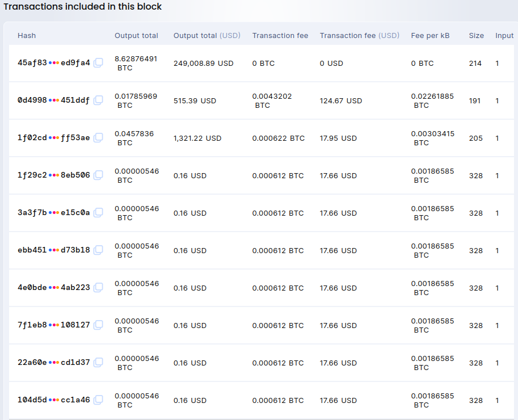Select the 0.02261885 BTC fee per kB
The width and height of the screenshot is (518, 420).
[x=432, y=100]
